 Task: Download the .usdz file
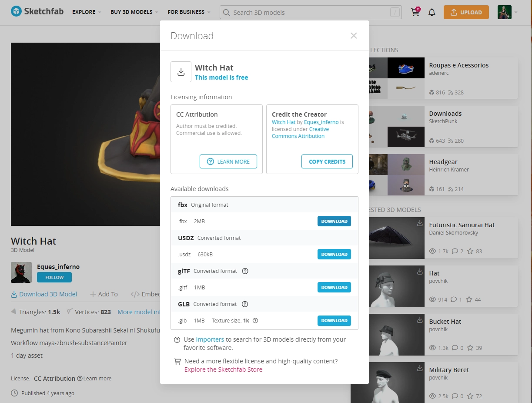click(x=334, y=254)
